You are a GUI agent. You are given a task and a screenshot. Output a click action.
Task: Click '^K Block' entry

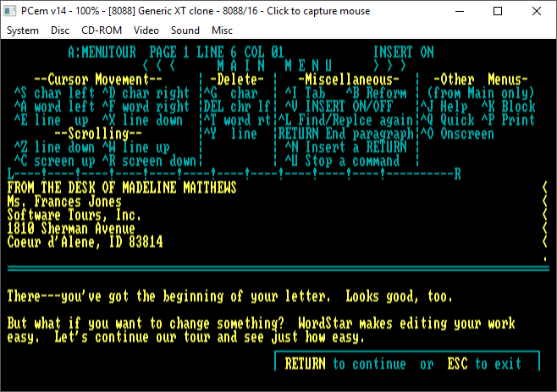[x=508, y=107]
